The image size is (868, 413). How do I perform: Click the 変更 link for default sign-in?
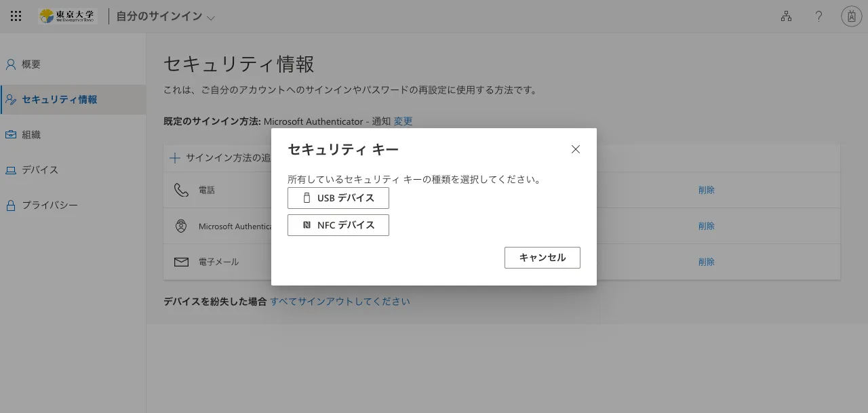pyautogui.click(x=403, y=121)
